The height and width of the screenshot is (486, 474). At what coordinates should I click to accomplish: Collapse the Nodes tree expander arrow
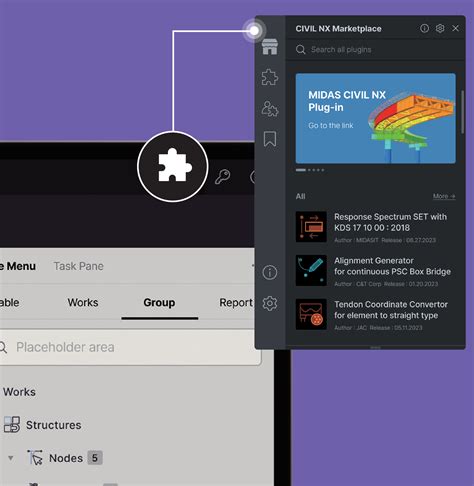(x=11, y=458)
